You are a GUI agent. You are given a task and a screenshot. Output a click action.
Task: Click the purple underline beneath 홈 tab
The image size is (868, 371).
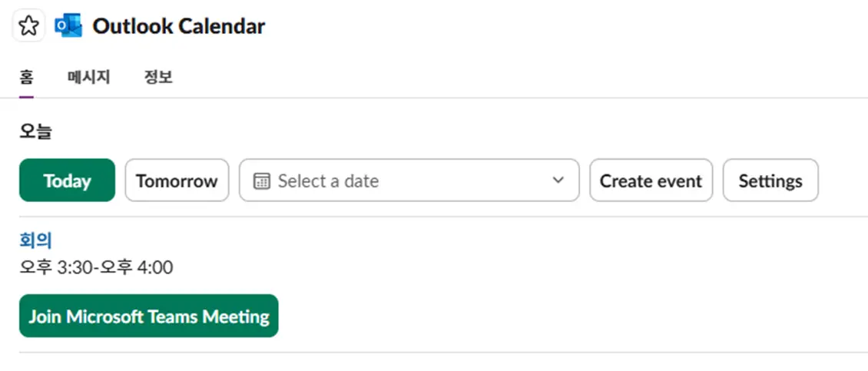tap(26, 97)
